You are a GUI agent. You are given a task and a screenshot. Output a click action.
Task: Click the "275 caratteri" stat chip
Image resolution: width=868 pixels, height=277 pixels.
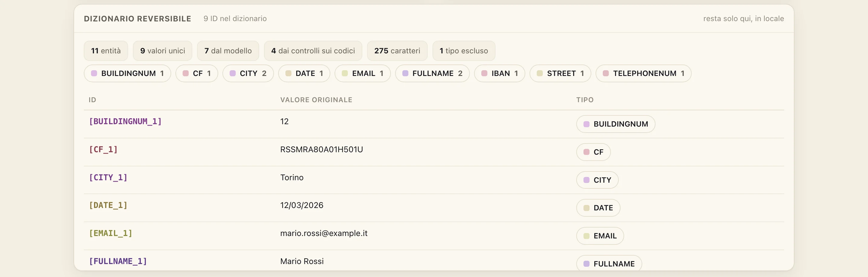(397, 51)
